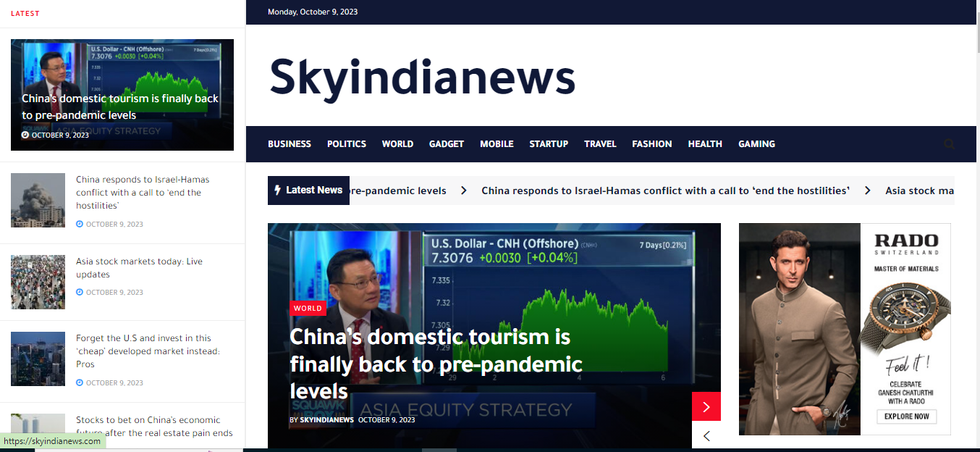This screenshot has width=980, height=452.
Task: Click the search magnifier icon in navbar
Action: coord(949,144)
